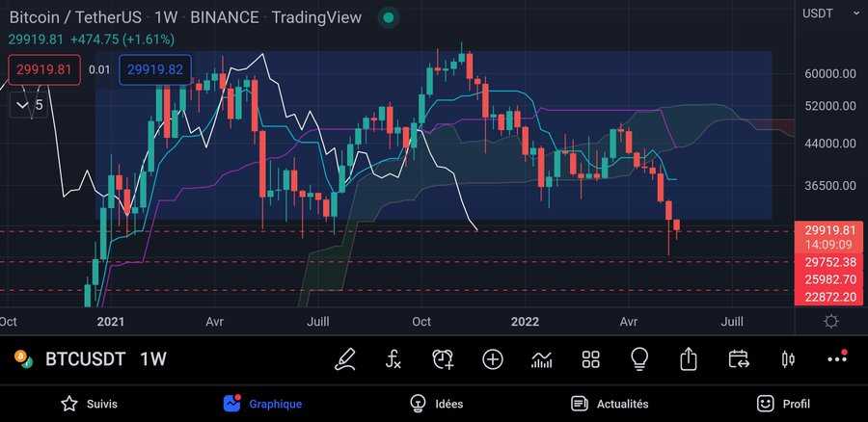Open the Idées tab
This screenshot has width=868, height=422.
(x=436, y=404)
